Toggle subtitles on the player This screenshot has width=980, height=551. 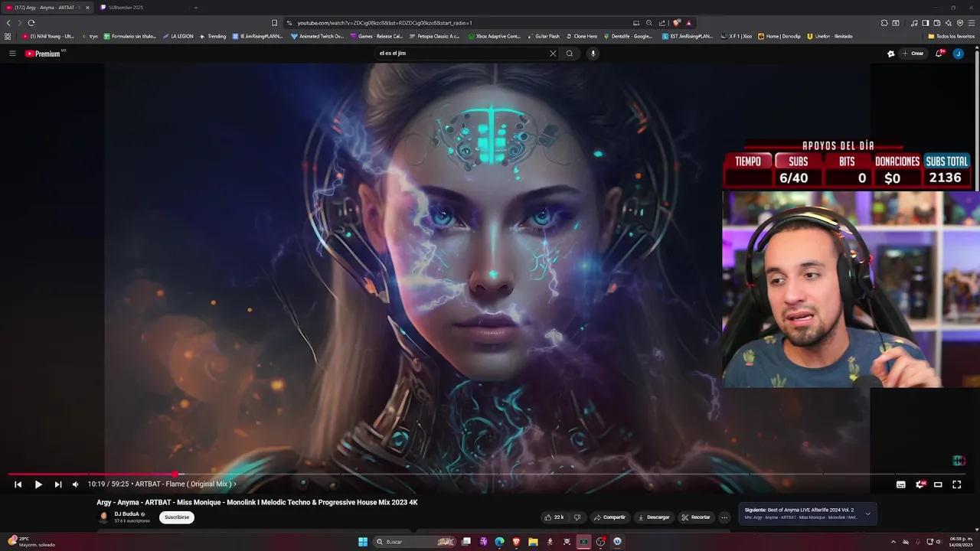click(x=901, y=484)
